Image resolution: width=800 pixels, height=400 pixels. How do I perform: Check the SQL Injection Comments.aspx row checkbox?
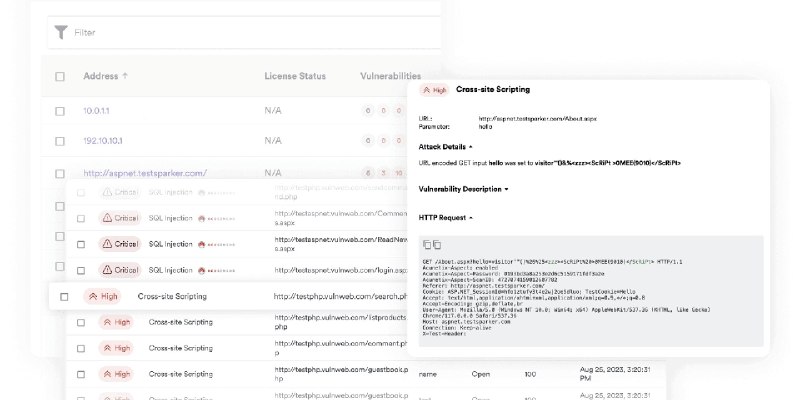click(x=81, y=218)
